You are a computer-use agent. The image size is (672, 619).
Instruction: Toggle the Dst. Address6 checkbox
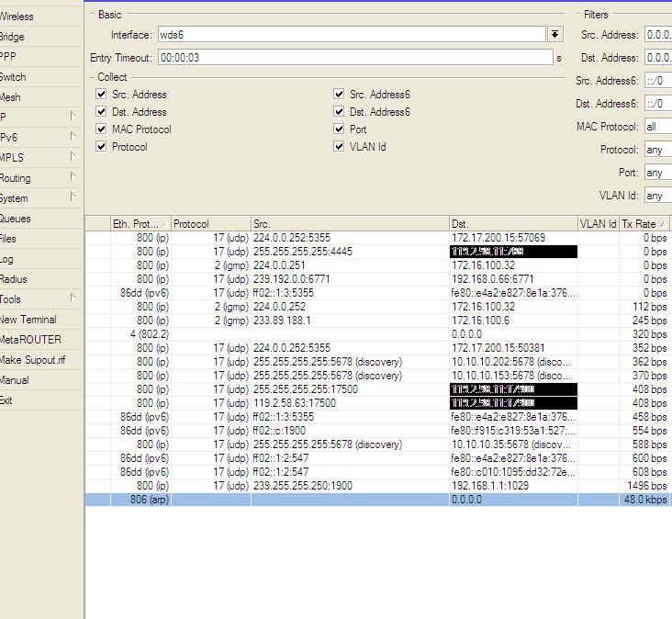point(339,111)
